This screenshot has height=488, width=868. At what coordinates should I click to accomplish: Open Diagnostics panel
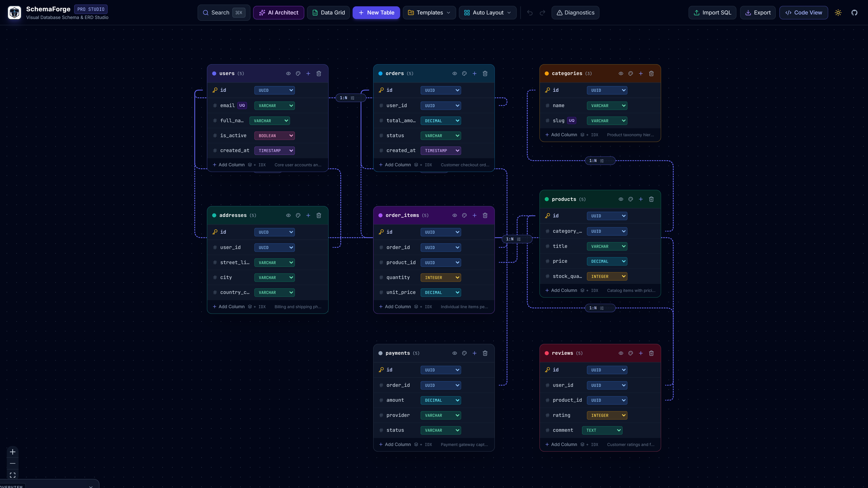(x=575, y=13)
